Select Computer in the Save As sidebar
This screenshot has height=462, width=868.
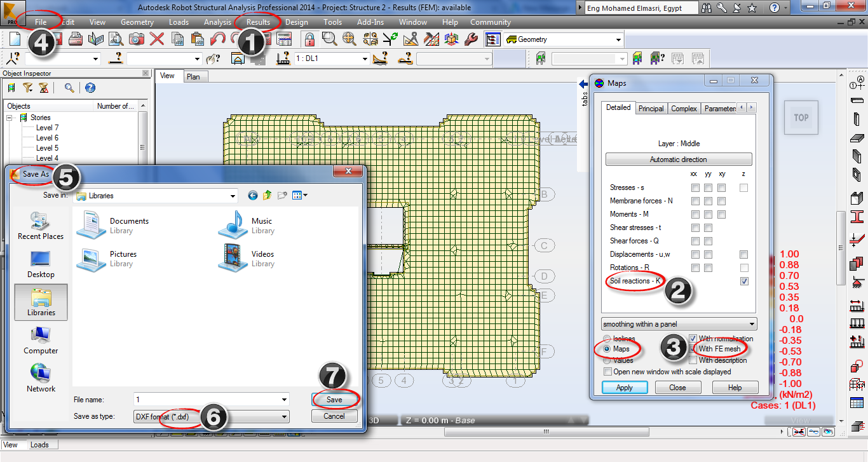click(x=41, y=339)
